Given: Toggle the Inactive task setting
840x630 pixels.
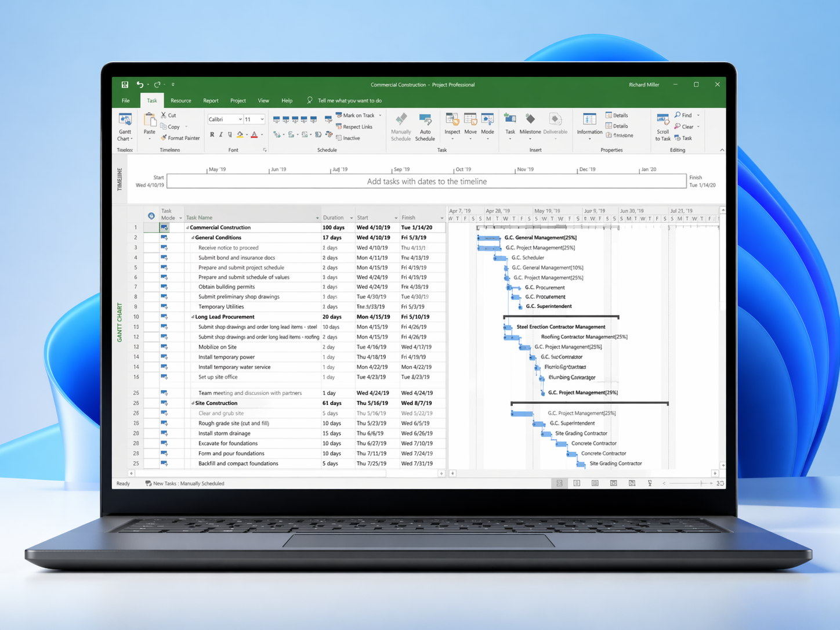Looking at the screenshot, I should (348, 138).
